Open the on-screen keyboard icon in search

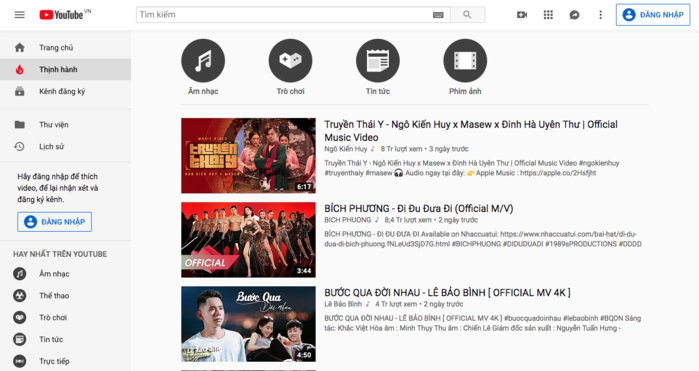pos(438,15)
